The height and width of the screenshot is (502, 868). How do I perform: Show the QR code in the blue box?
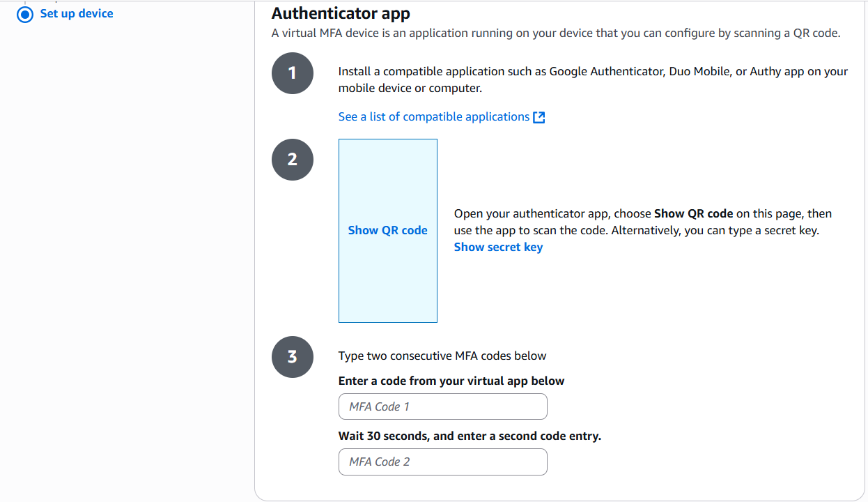[388, 231]
